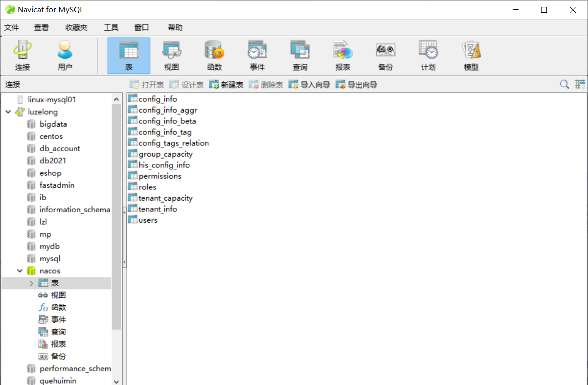The image size is (588, 385).
Task: Select the 计划 (Schedule) toolbar icon
Action: coord(429,56)
